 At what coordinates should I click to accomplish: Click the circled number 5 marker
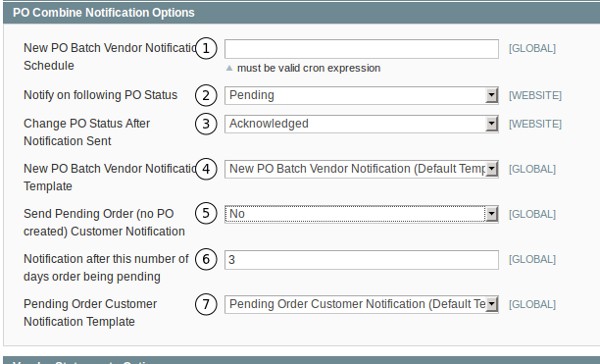pos(206,214)
